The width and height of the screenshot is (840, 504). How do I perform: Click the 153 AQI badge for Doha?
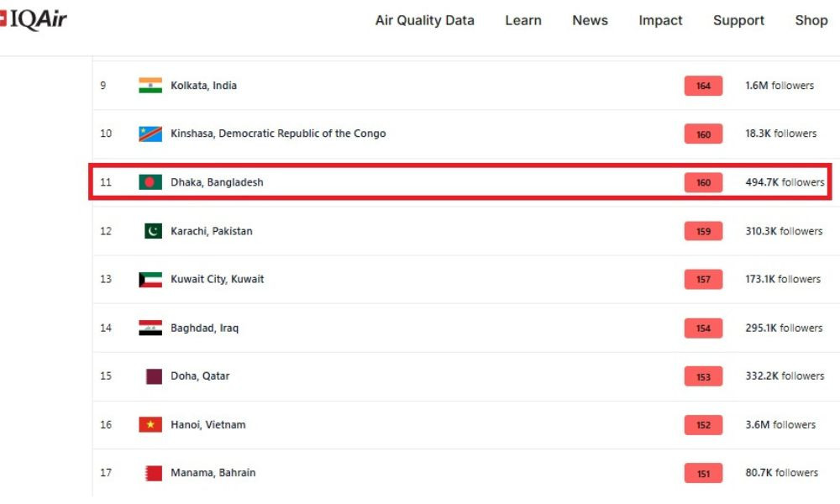(x=703, y=376)
